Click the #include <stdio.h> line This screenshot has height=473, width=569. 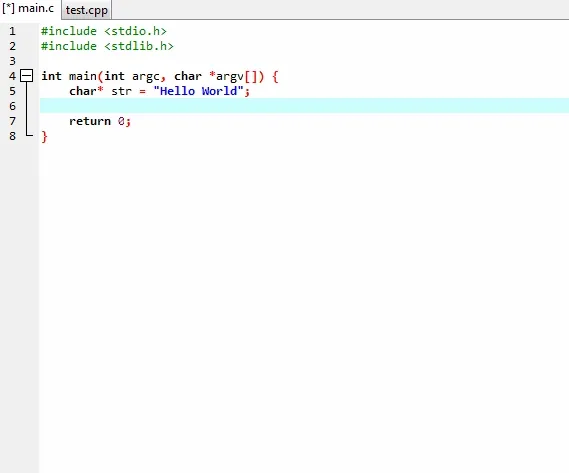click(104, 31)
